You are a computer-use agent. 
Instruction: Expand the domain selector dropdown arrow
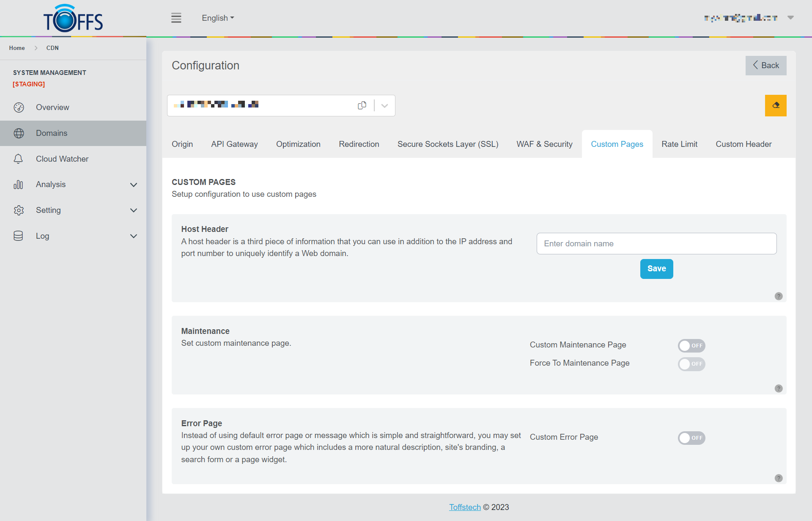coord(384,106)
